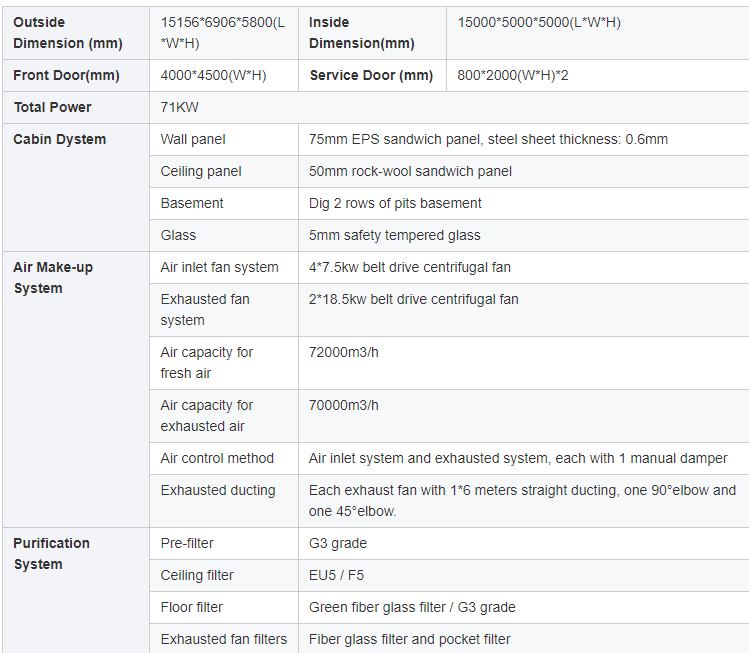Select the Exhausted ducting description text

[522, 500]
